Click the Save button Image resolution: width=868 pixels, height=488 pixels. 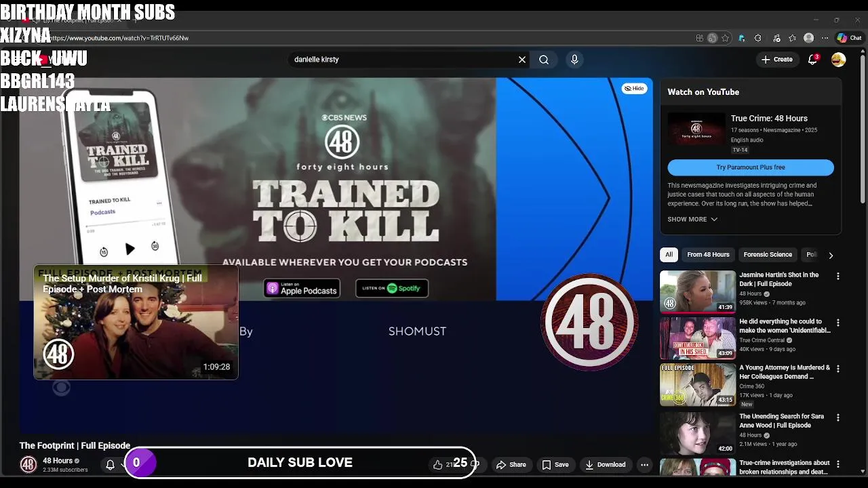pos(555,465)
